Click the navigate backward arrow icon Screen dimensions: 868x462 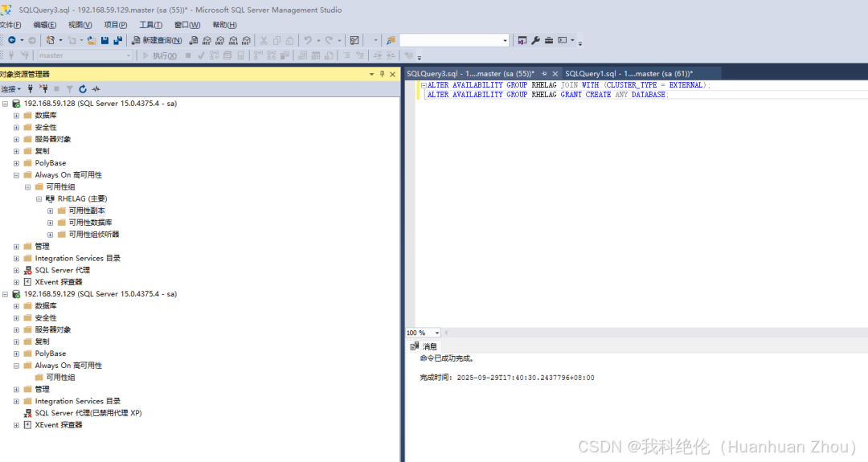(x=11, y=40)
